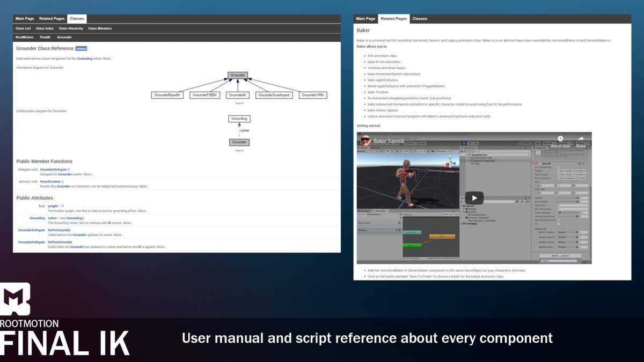Go to FinalIK in the breadcrumb bar

tap(45, 38)
